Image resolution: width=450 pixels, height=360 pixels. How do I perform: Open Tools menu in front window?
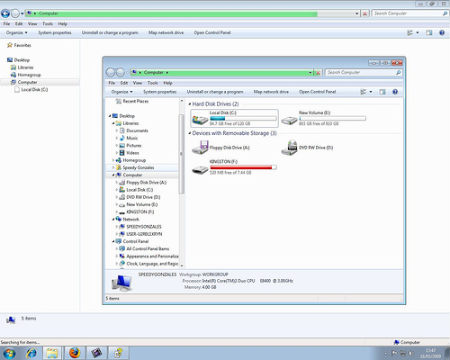[x=153, y=83]
